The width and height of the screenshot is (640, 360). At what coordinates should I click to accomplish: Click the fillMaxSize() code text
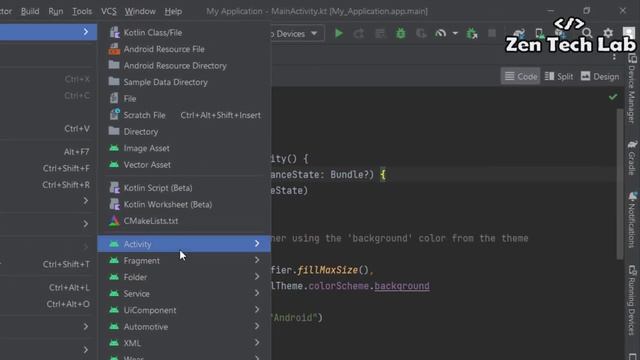coord(333,270)
